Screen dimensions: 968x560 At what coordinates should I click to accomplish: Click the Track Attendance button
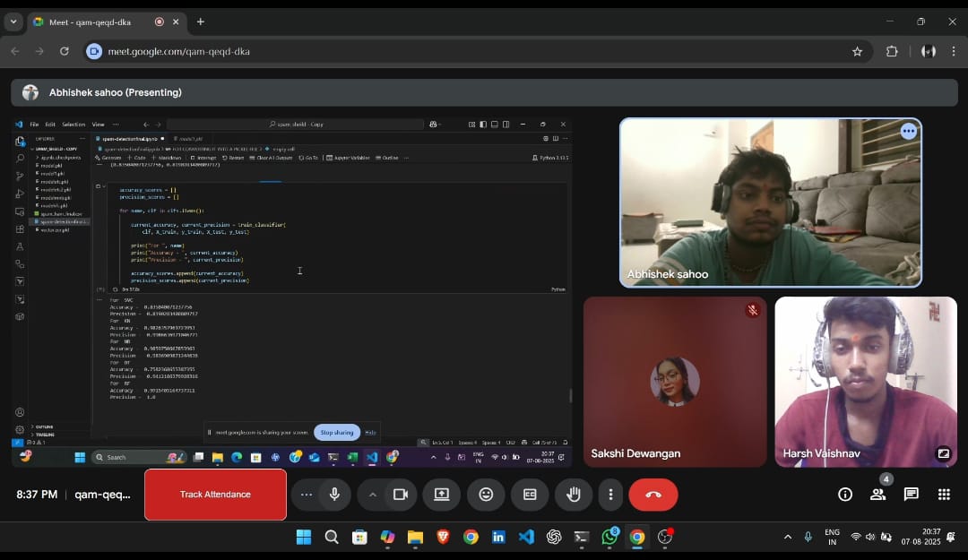[x=215, y=495]
